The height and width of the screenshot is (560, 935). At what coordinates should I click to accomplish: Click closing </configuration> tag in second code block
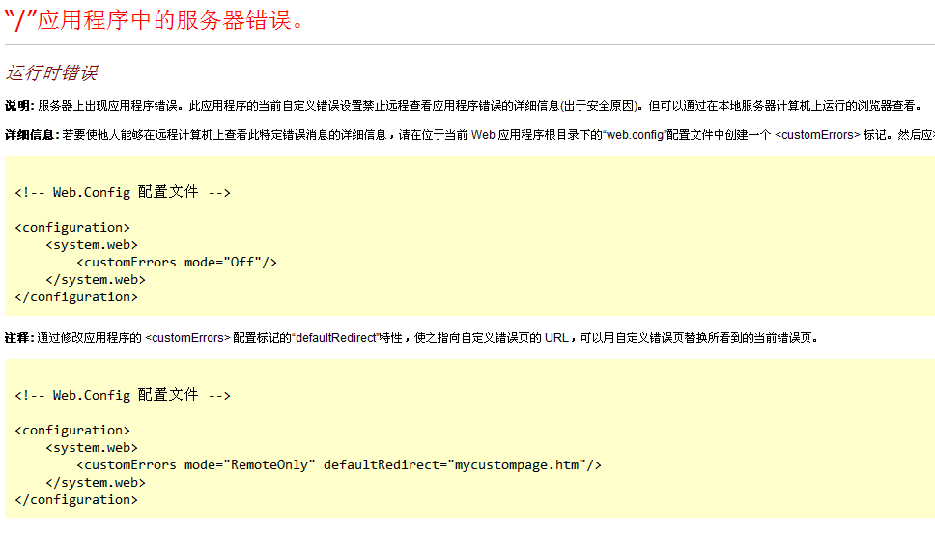coord(76,500)
